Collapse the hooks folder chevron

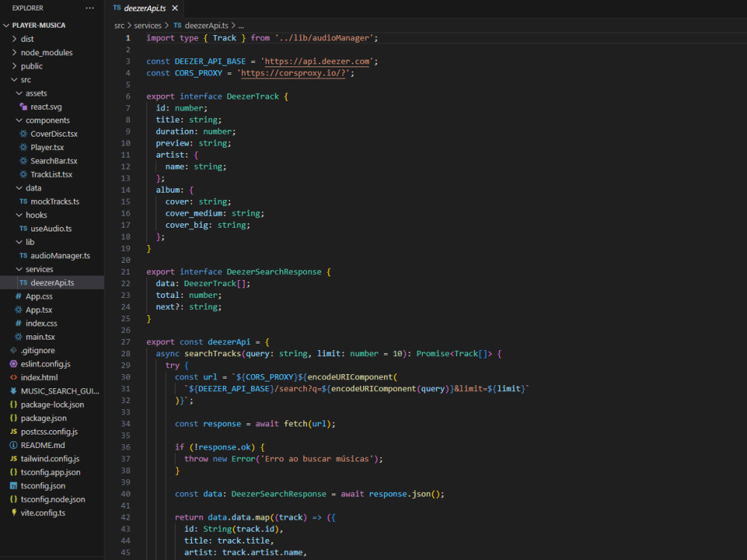(19, 215)
